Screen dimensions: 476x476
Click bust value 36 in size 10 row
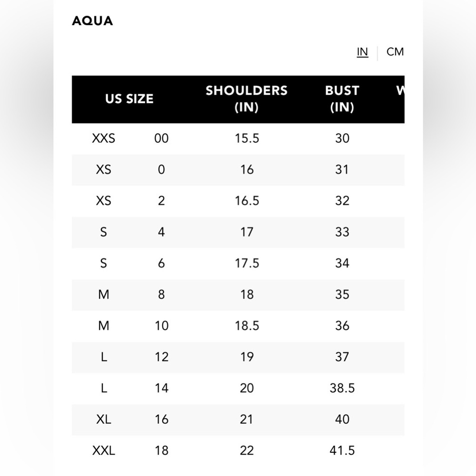(x=342, y=326)
